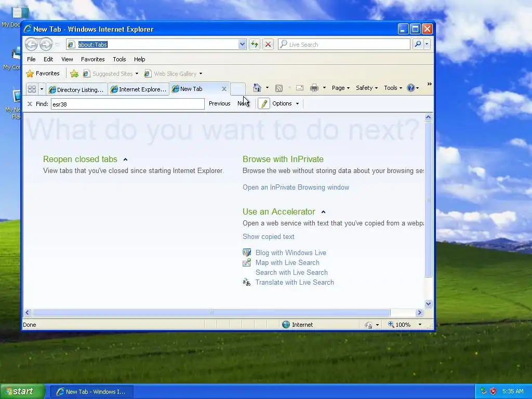Open the Edit menu
The image size is (532, 399).
click(48, 59)
